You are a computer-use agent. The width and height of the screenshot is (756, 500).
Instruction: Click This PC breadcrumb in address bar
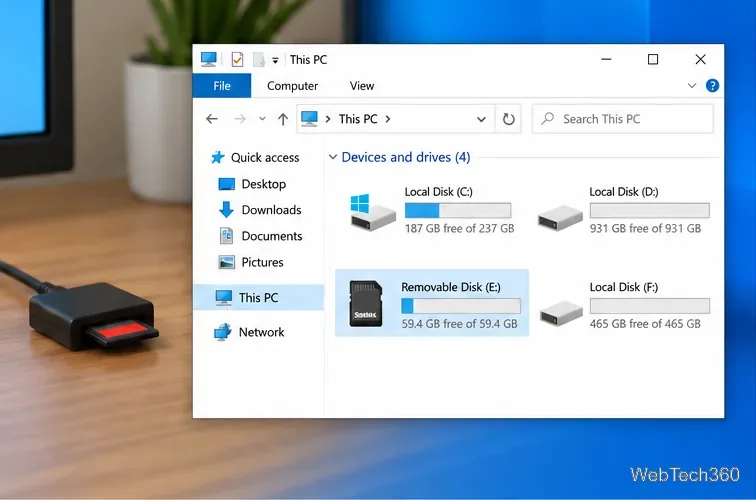[x=358, y=119]
